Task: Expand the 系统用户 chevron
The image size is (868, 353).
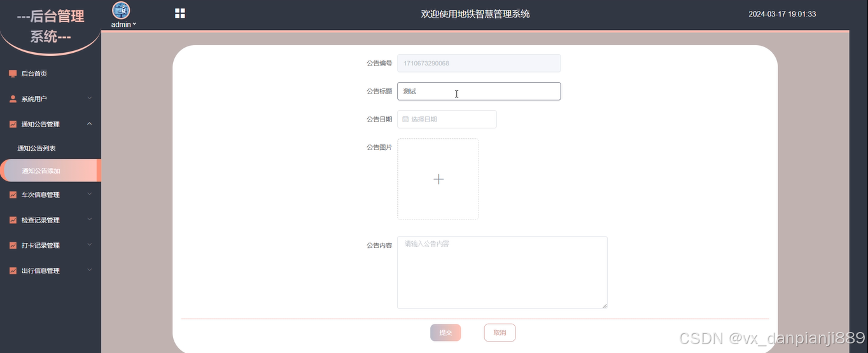Action: pos(90,99)
